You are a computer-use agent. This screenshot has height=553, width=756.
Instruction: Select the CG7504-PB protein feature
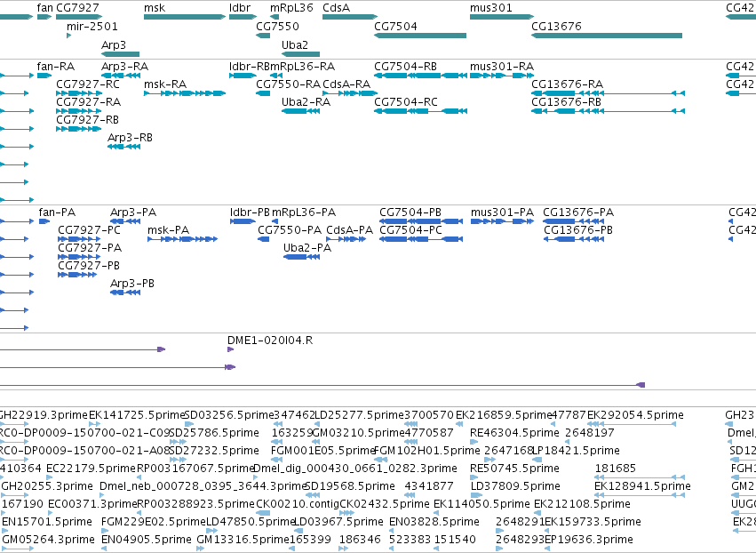pyautogui.click(x=421, y=221)
